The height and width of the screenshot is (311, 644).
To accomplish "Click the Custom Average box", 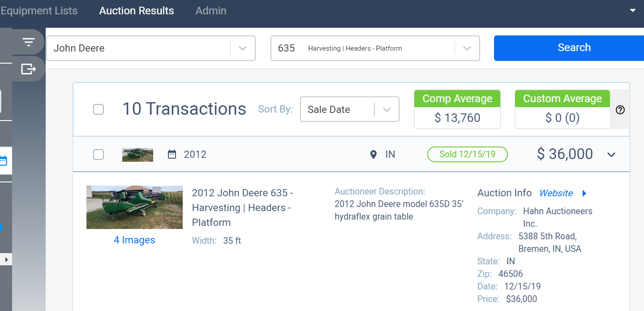I will 562,109.
